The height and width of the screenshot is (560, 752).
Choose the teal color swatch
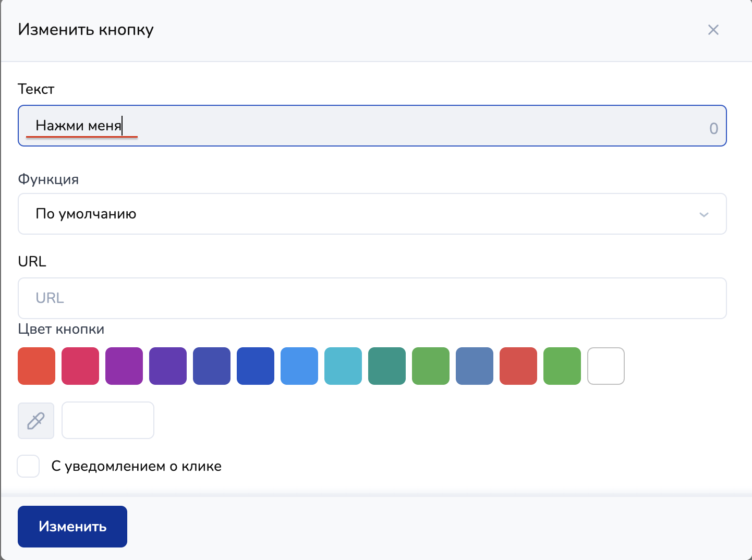click(x=387, y=366)
